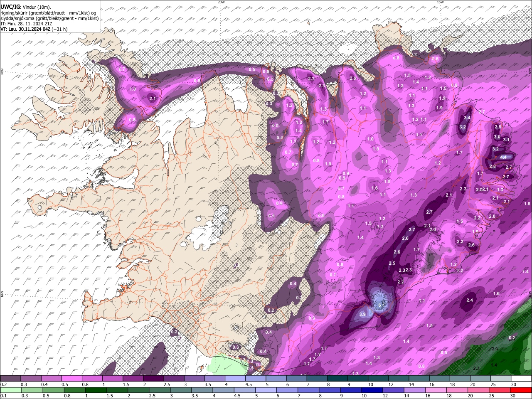Select the darkest green 1–1.5 legend swatch
The height and width of the screenshot is (399, 532).
tap(96, 390)
